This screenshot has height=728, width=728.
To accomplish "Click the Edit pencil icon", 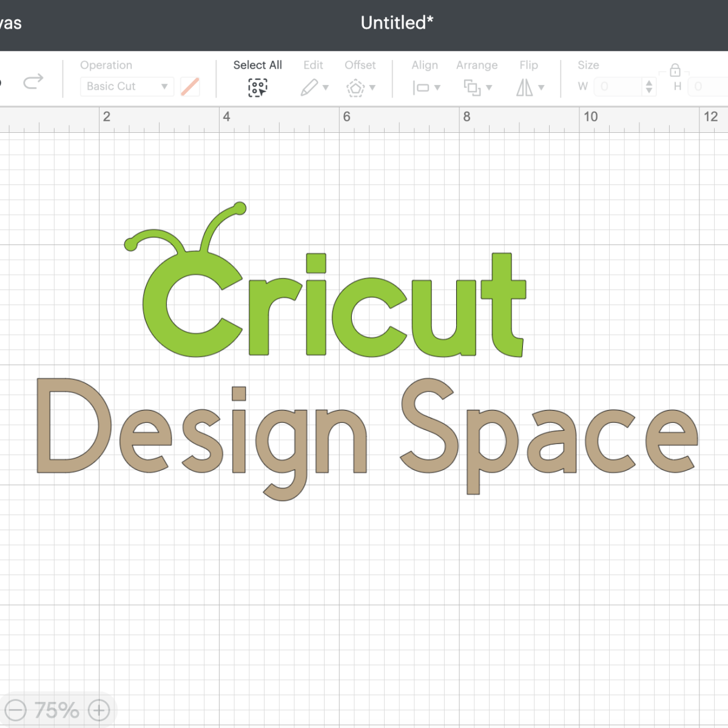I will (x=309, y=87).
